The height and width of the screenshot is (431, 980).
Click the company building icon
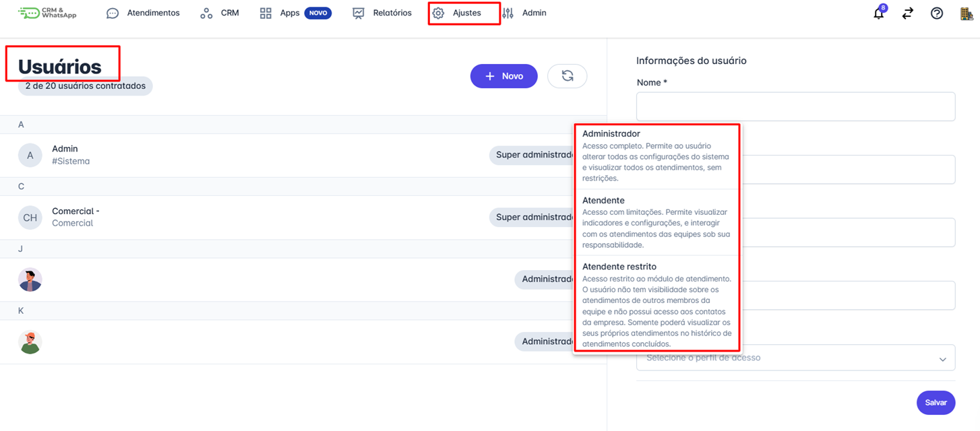966,13
